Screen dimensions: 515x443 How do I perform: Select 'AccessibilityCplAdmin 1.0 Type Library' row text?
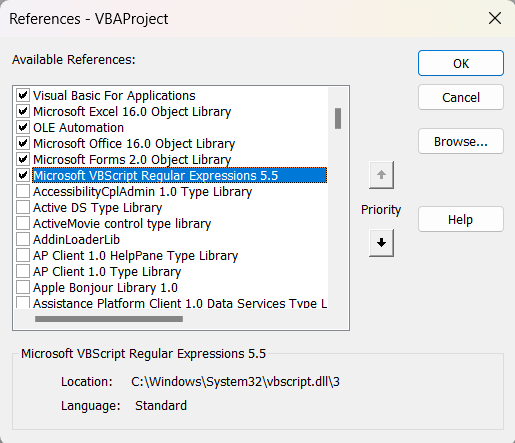click(142, 192)
